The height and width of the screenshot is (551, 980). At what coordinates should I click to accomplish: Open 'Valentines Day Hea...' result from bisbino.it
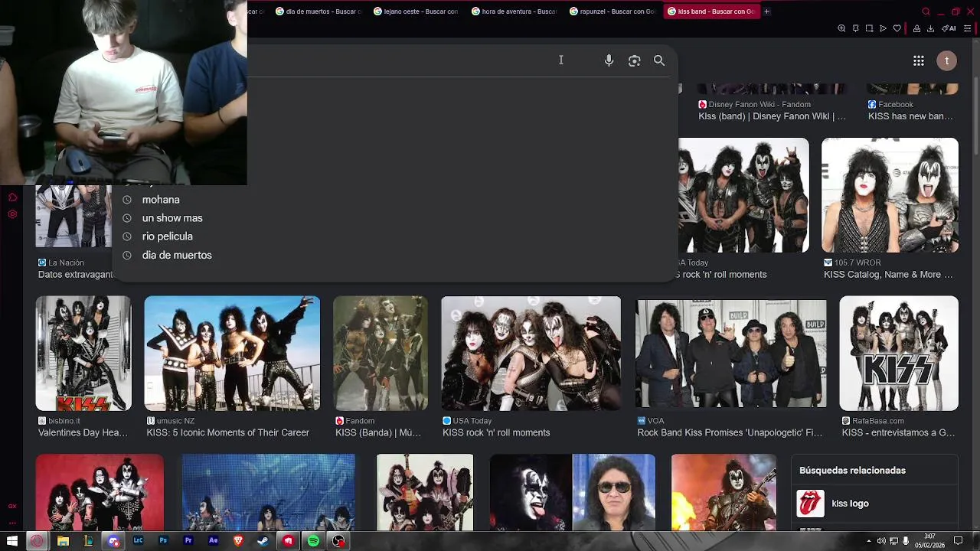83,432
